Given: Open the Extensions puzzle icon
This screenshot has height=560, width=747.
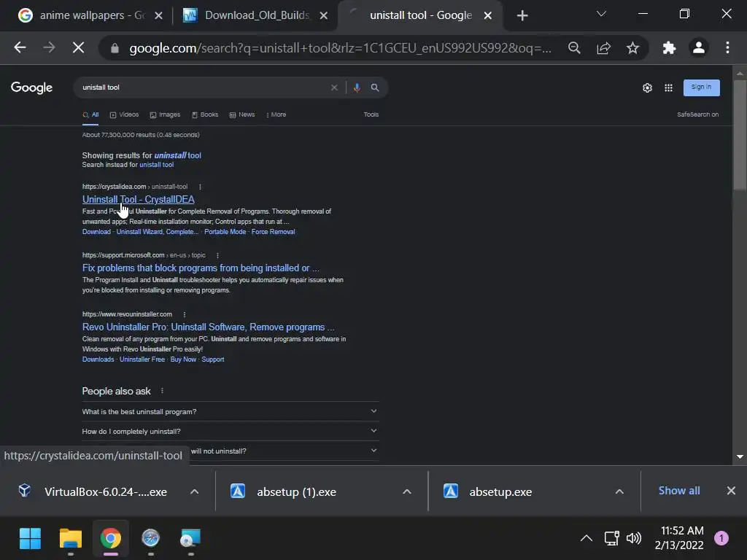Looking at the screenshot, I should 670,47.
